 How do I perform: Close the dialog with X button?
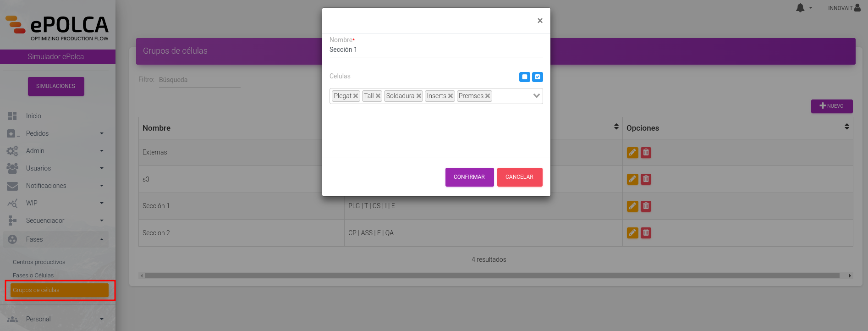[x=540, y=21]
